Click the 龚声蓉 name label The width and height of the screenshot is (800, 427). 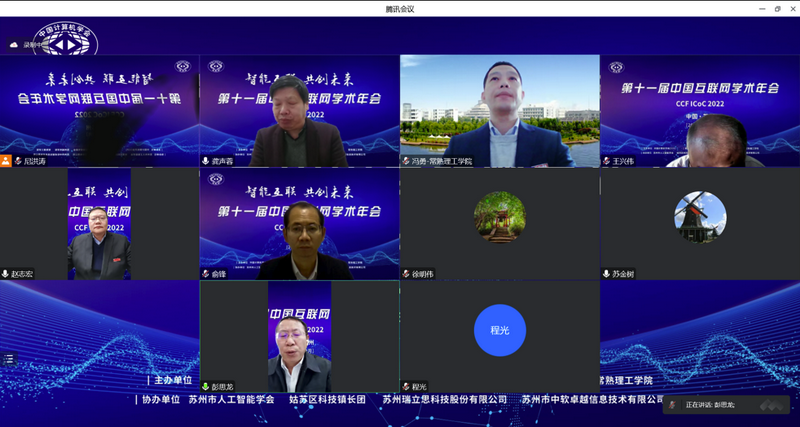click(x=222, y=161)
